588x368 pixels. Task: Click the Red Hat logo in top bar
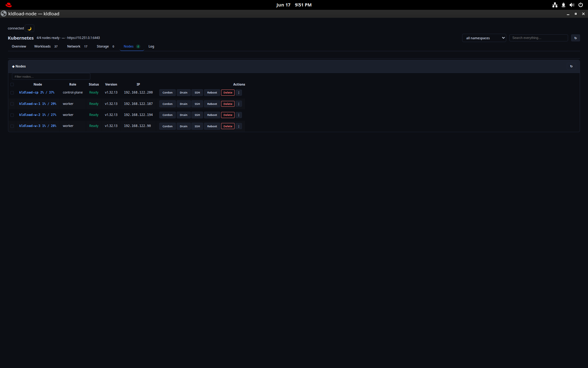click(9, 5)
